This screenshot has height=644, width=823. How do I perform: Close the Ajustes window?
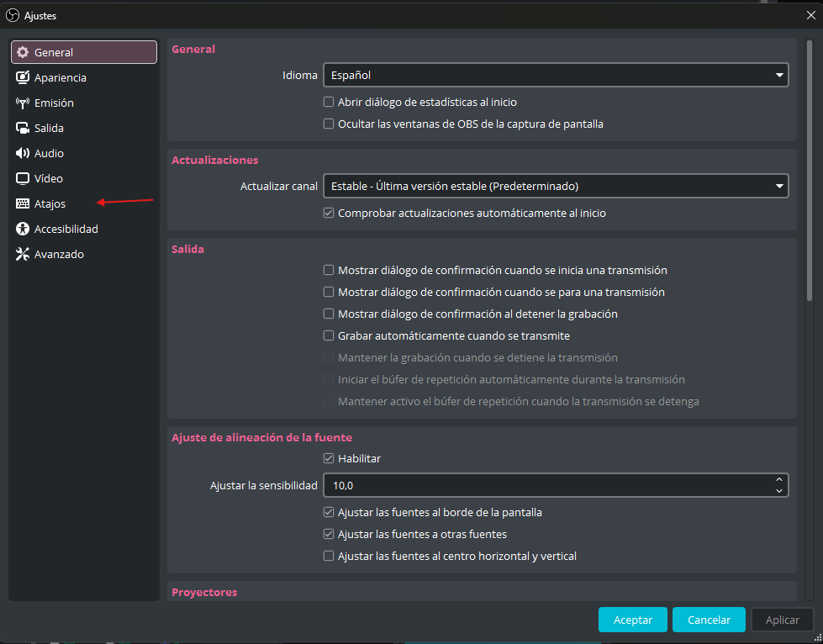811,15
